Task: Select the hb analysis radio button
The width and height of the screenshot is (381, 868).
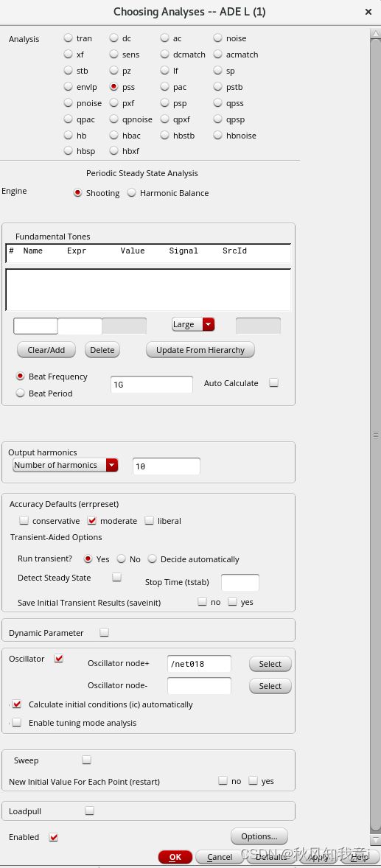Action: point(68,135)
